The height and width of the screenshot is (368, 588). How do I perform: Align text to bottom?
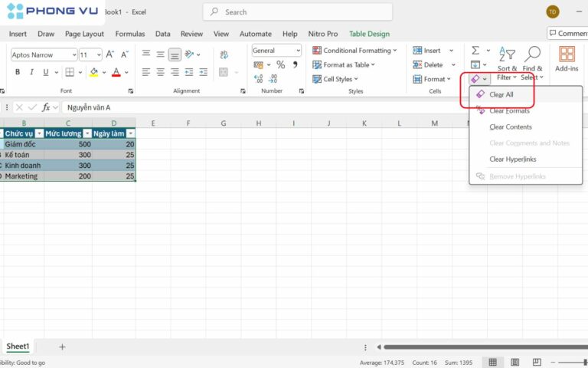click(x=175, y=55)
